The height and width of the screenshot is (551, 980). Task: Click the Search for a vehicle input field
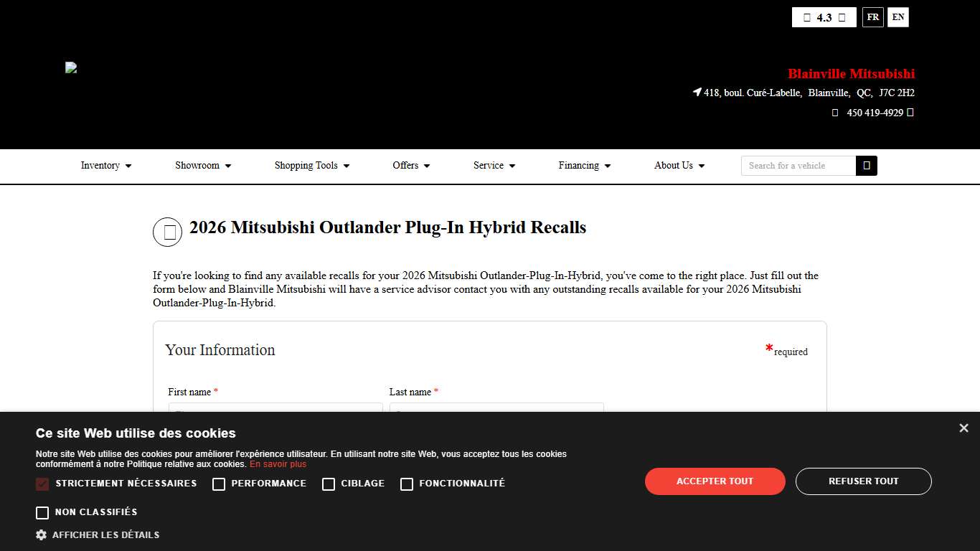(798, 166)
